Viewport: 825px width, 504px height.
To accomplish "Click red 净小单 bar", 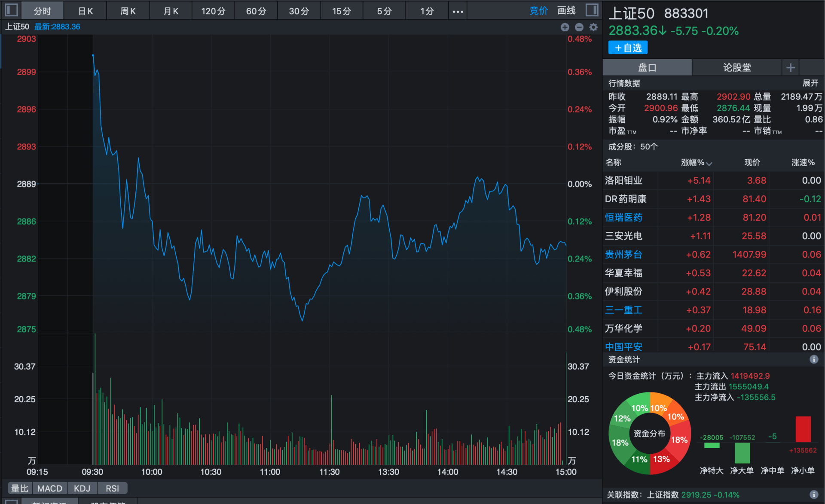I will pyautogui.click(x=803, y=429).
